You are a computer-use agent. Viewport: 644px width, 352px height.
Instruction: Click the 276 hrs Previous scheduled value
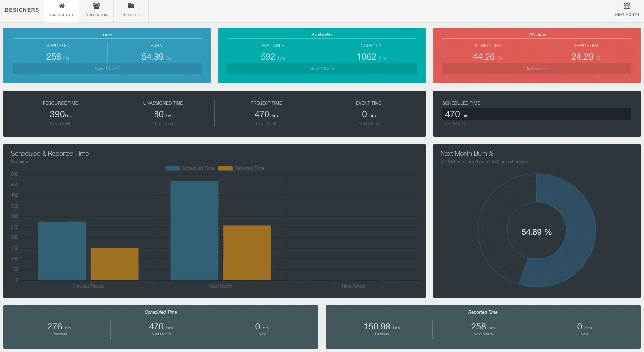click(x=59, y=327)
